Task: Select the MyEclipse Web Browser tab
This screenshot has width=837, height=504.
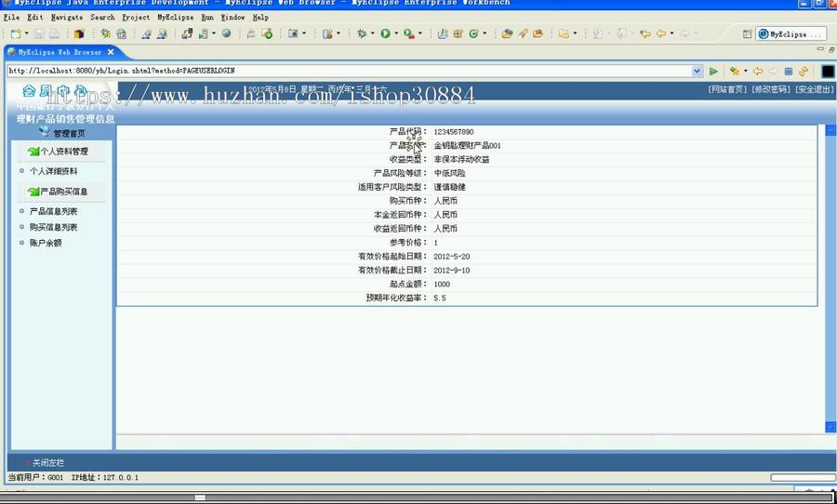Action: coord(60,52)
